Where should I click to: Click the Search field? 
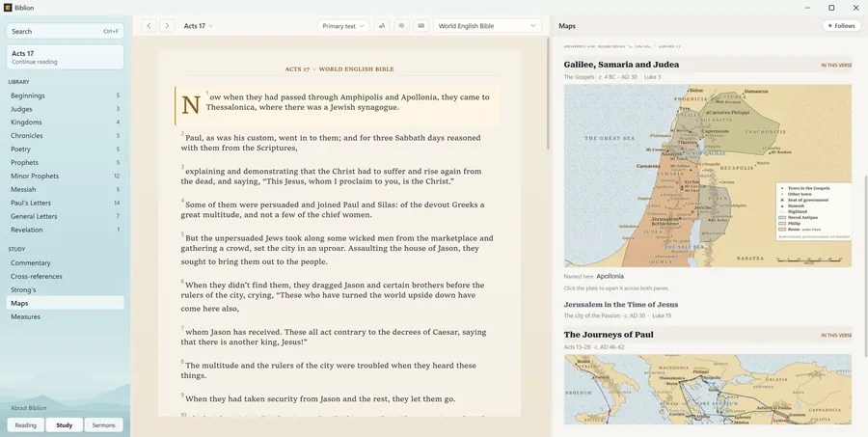coord(65,31)
